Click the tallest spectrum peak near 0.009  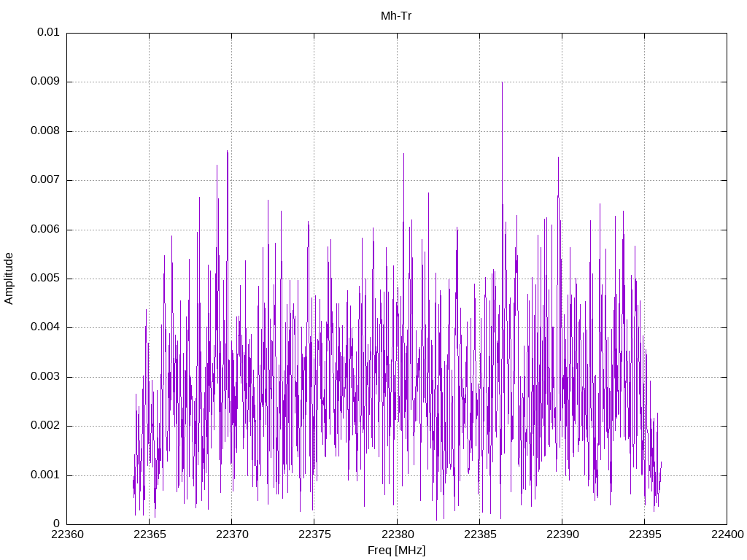(502, 83)
